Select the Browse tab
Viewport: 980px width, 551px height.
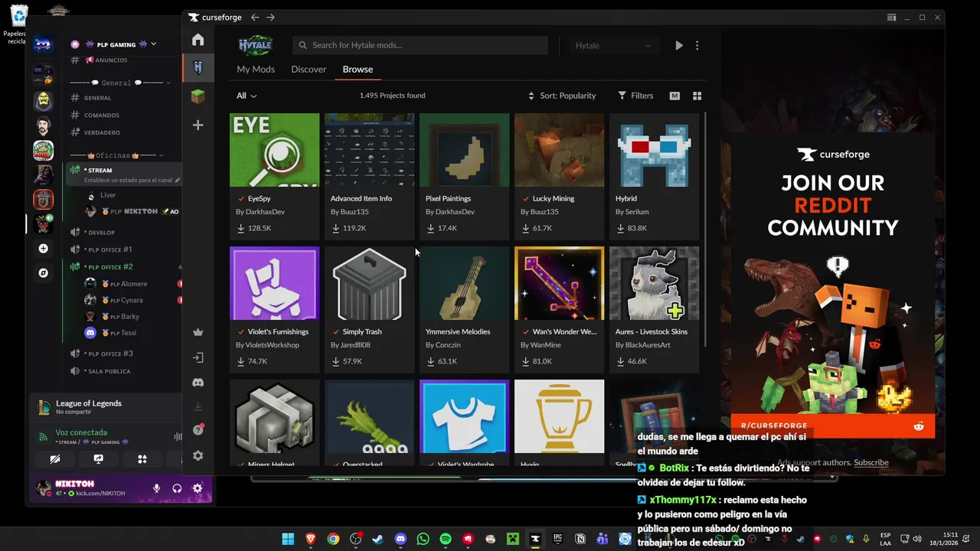pos(358,69)
